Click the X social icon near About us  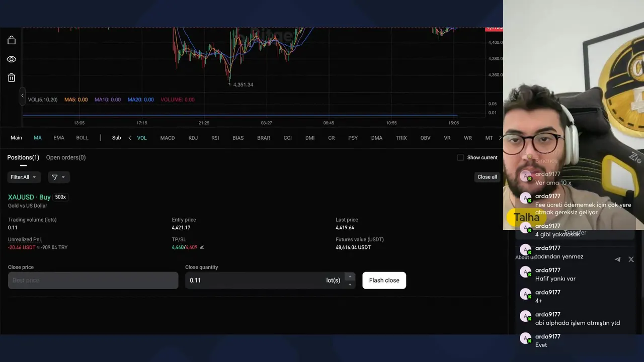coord(631,259)
